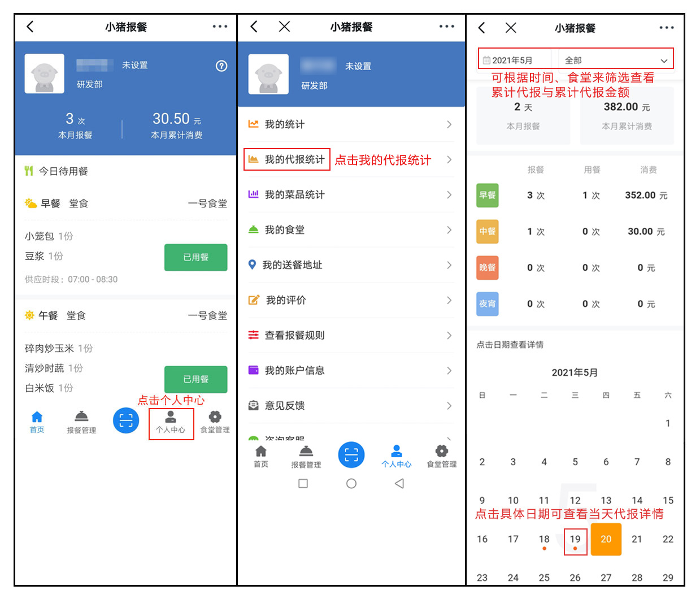Select highlighted day 20 in the calendar
Screen dimensions: 700x603
[606, 539]
